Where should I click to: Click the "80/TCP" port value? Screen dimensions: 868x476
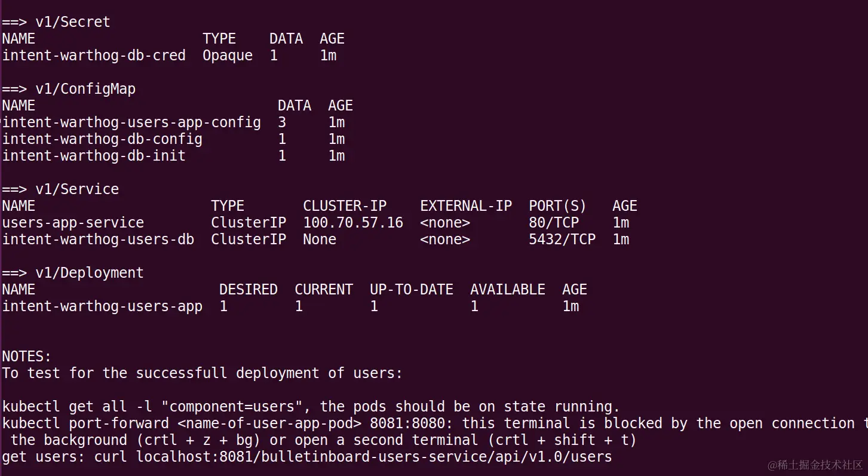554,223
